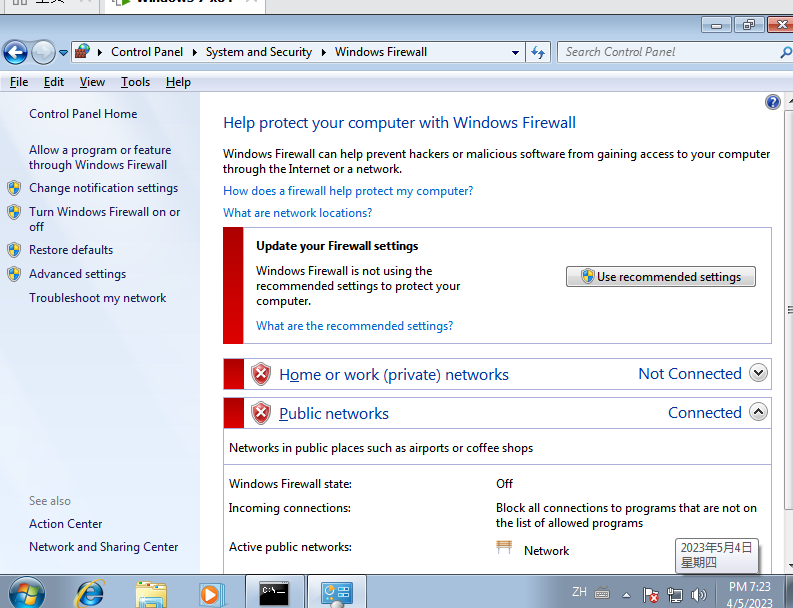Image resolution: width=793 pixels, height=608 pixels.
Task: Click the ZH language indicator
Action: pos(580,591)
